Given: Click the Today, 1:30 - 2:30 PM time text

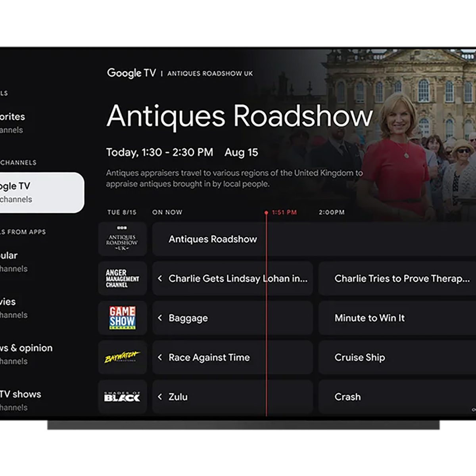Looking at the screenshot, I should click(x=159, y=152).
